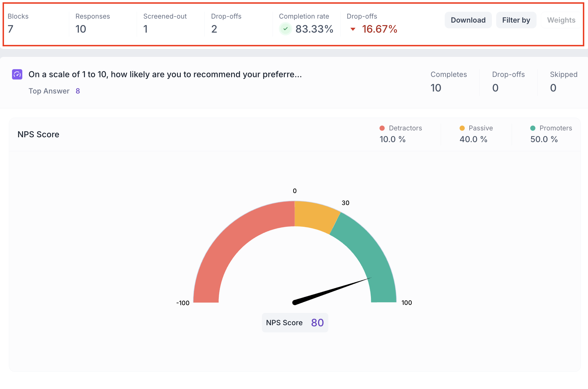Viewport: 588px width, 389px height.
Task: Click the red Detractors legend dot
Action: [382, 128]
